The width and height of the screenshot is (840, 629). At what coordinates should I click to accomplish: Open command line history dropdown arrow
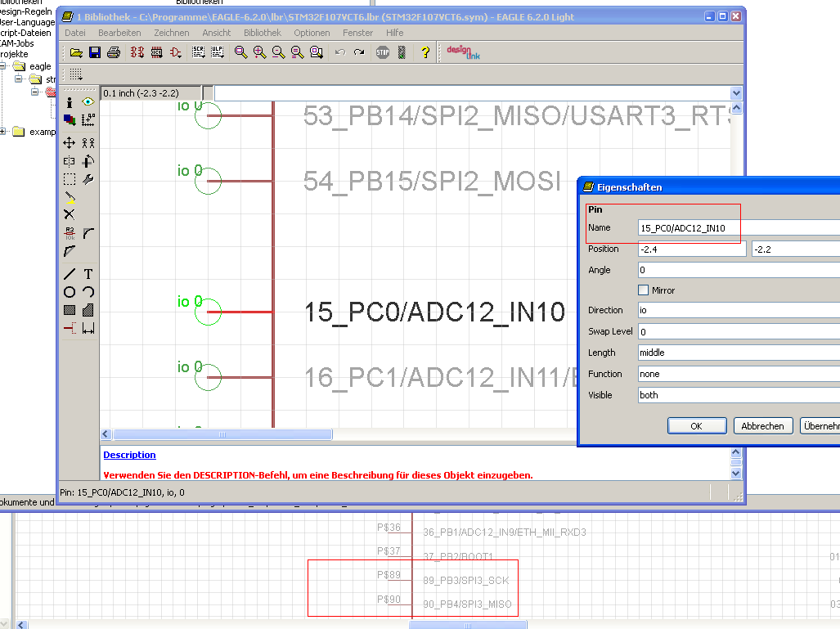736,93
